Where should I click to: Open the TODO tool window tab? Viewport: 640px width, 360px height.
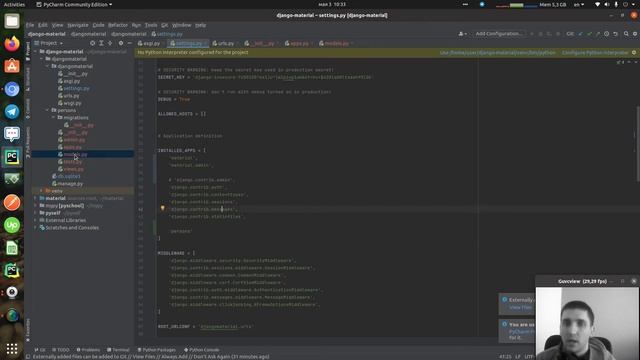pyautogui.click(x=61, y=350)
